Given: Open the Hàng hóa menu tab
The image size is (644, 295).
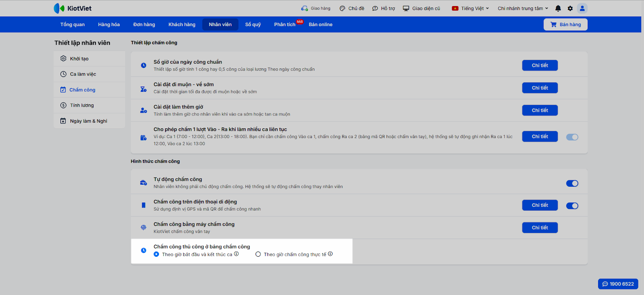Looking at the screenshot, I should [109, 25].
